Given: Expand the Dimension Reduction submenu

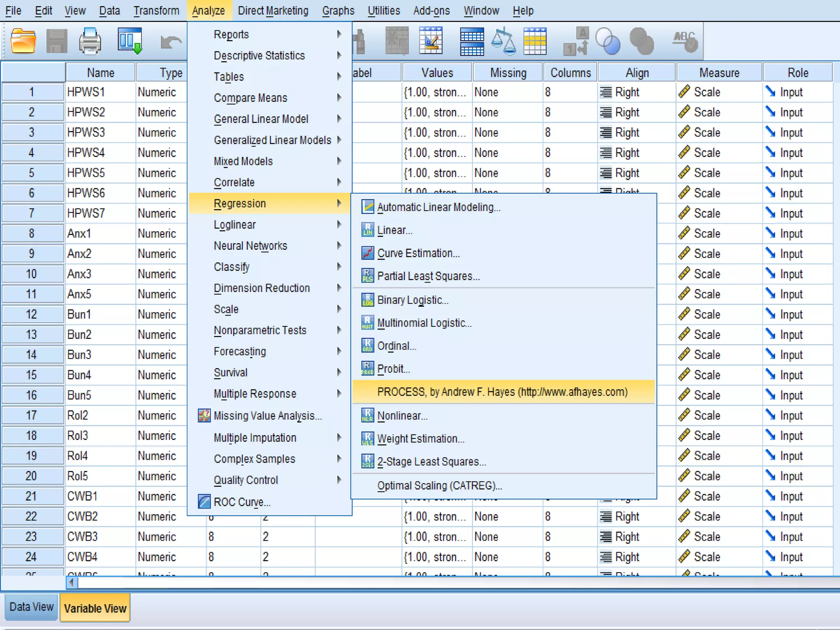Looking at the screenshot, I should [262, 288].
